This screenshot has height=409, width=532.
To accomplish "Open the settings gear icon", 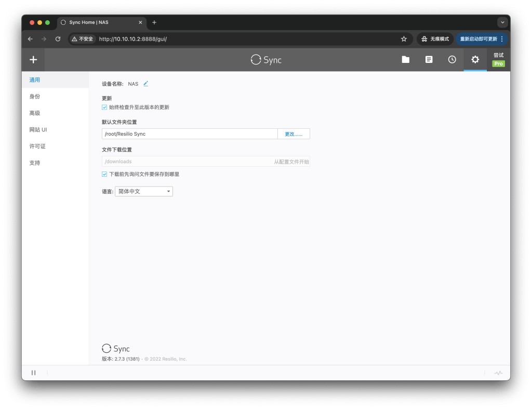I will click(475, 60).
